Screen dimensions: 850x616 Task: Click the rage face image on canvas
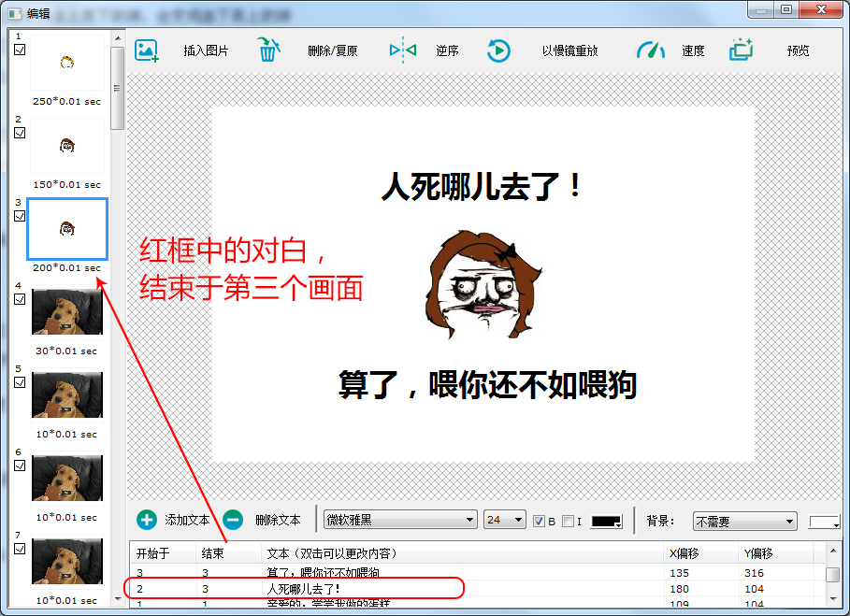pyautogui.click(x=483, y=285)
